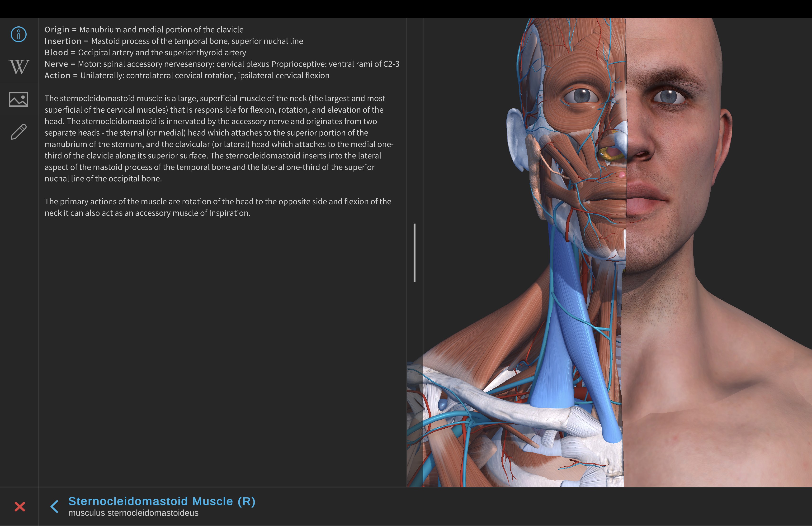Select the pencil notes icon
The image size is (812, 526).
pyautogui.click(x=19, y=132)
